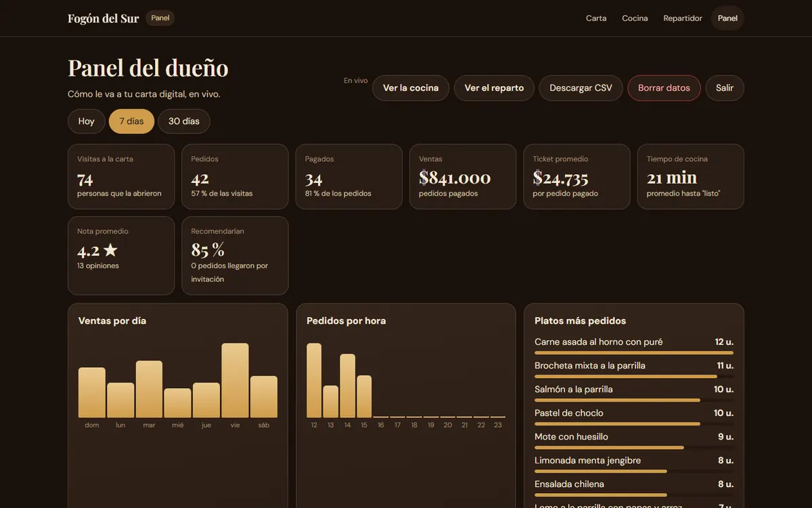Download data with Descargar CSV
812x508 pixels.
581,88
